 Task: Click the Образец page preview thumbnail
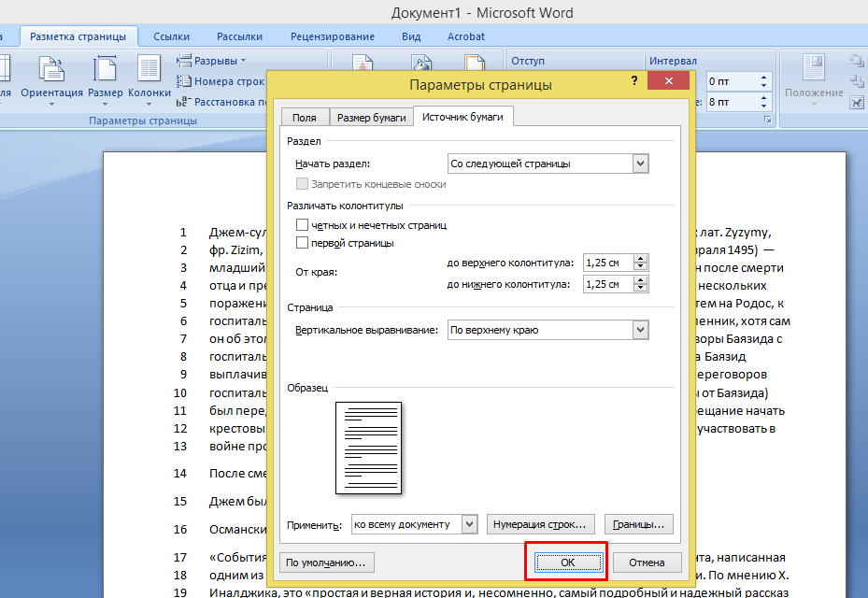pyautogui.click(x=369, y=448)
